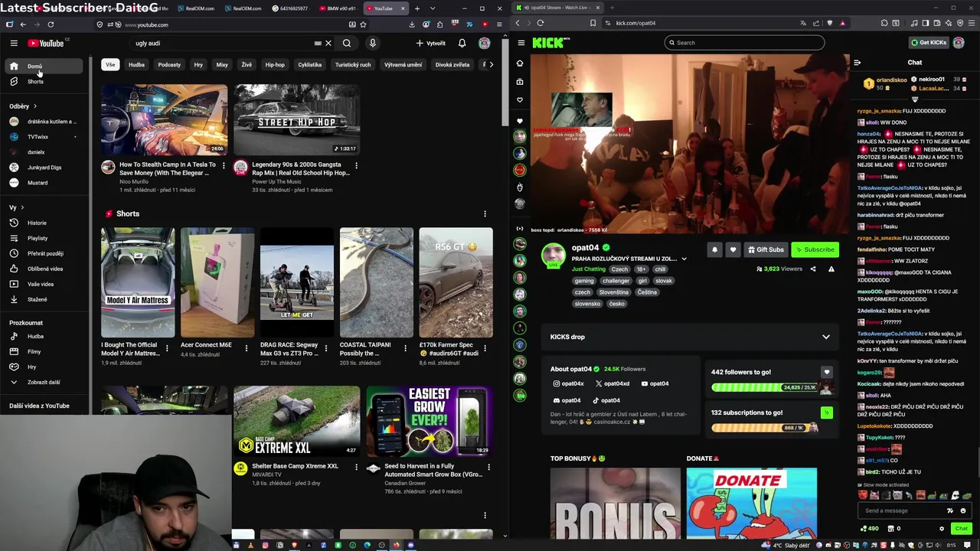The width and height of the screenshot is (980, 551).
Task: Select the Vše filter chip
Action: 110,64
